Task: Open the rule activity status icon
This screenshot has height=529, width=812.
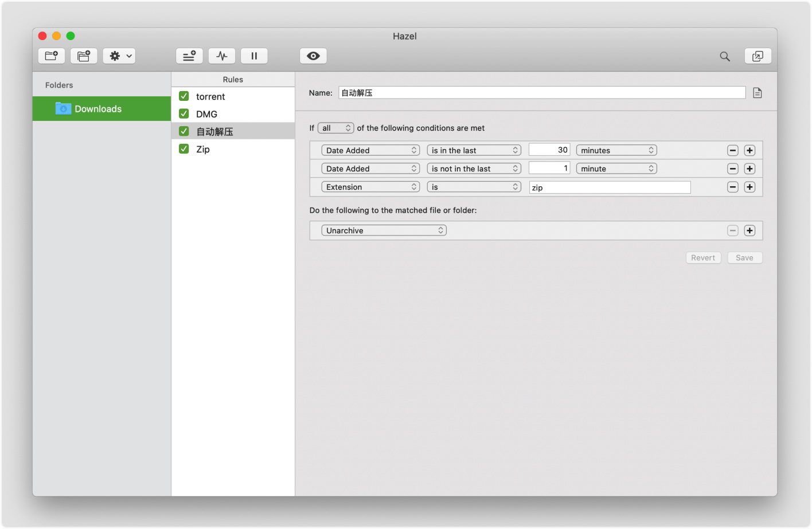Action: pos(222,56)
